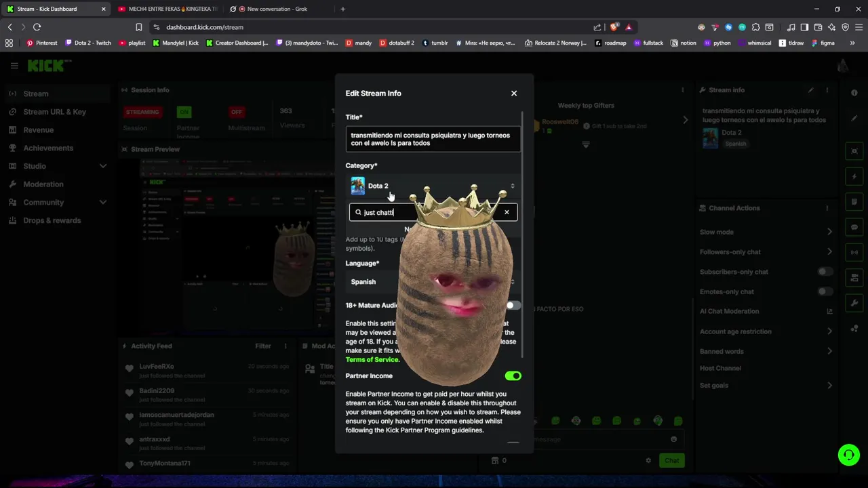This screenshot has height=488, width=868.
Task: Open the hamburger sidebar menu
Action: pos(14,66)
